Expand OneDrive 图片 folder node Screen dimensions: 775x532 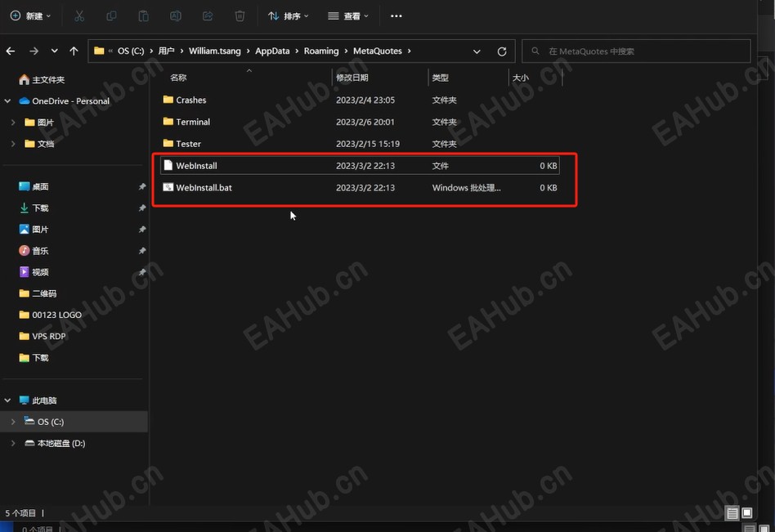[13, 122]
